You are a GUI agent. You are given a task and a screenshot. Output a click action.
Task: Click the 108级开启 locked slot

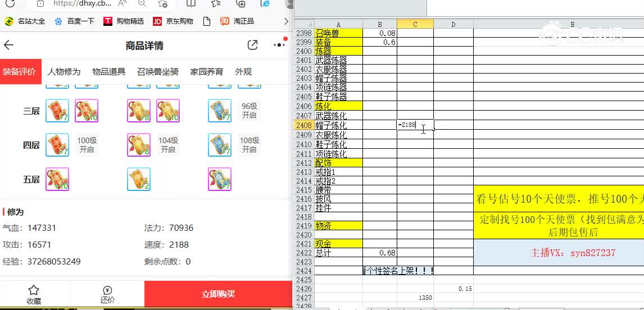pos(249,145)
